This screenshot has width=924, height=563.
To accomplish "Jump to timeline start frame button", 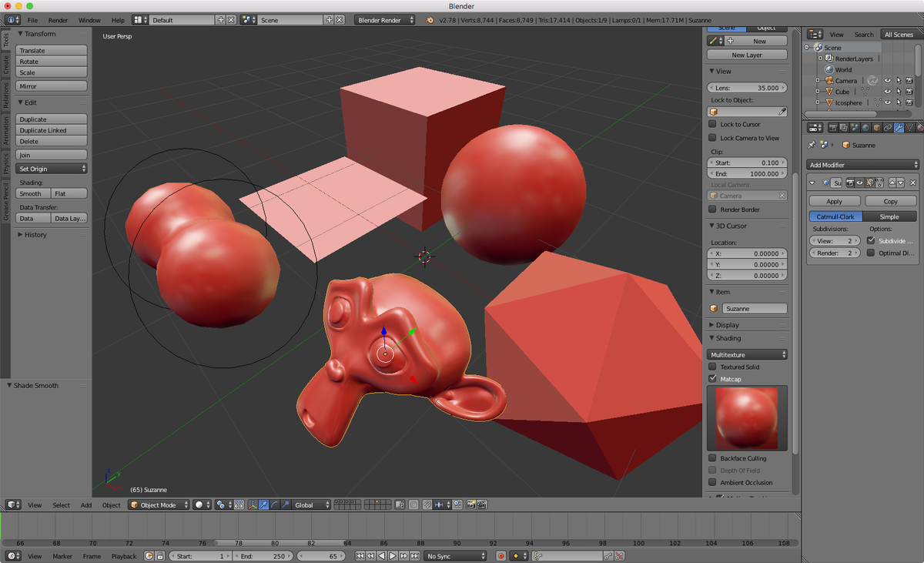I will [x=360, y=555].
